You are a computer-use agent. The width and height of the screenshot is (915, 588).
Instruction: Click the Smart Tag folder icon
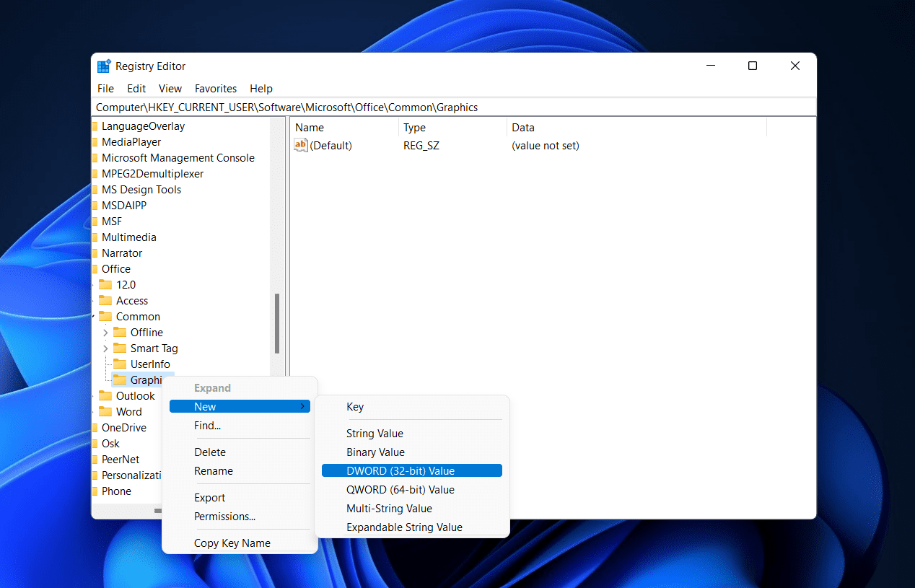[120, 348]
